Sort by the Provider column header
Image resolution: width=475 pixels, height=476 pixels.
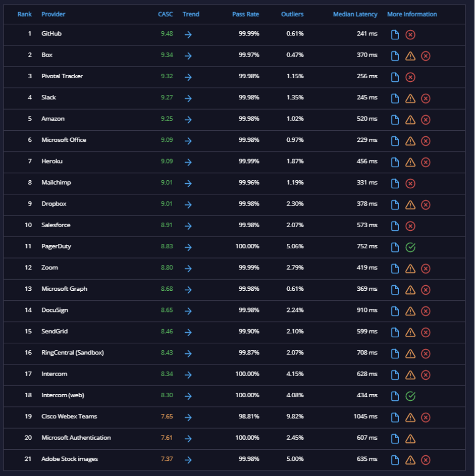click(x=54, y=14)
